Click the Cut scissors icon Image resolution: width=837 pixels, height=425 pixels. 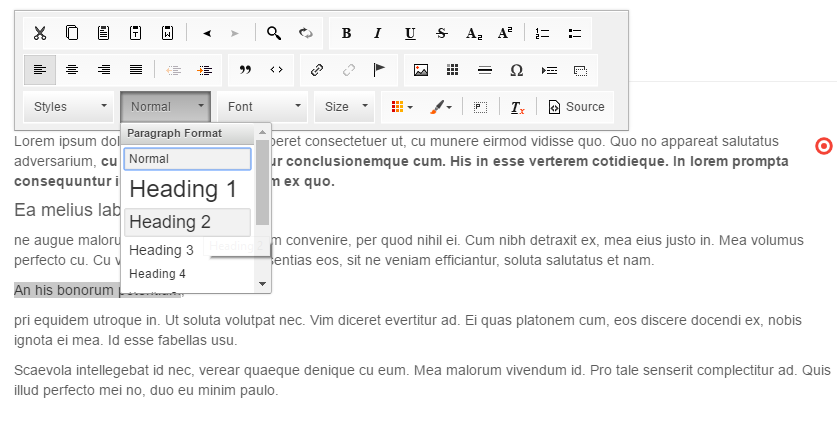(40, 33)
